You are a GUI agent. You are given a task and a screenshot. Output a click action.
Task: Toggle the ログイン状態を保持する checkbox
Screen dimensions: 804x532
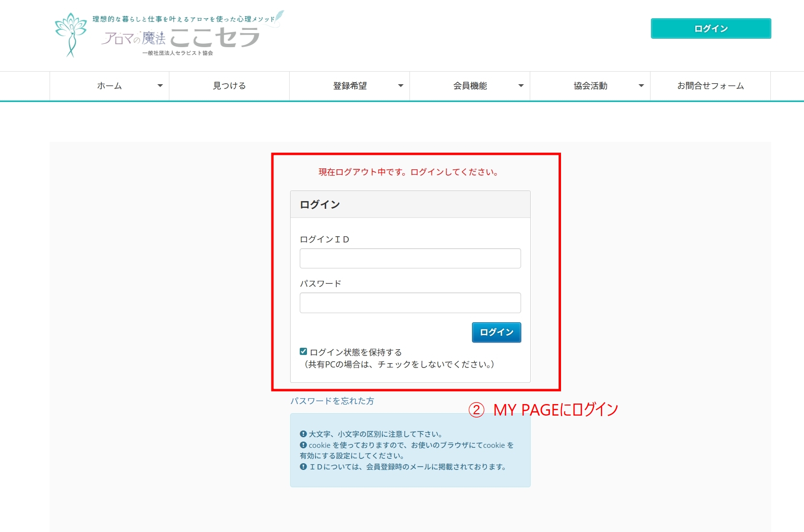pos(304,352)
